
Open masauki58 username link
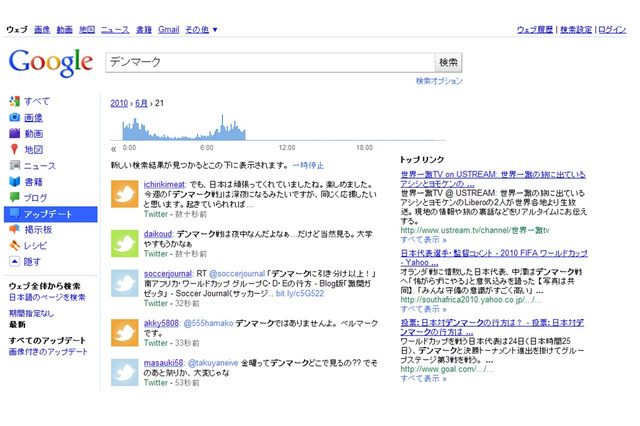(164, 362)
